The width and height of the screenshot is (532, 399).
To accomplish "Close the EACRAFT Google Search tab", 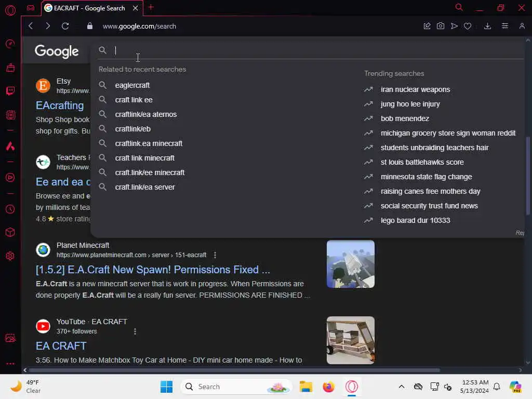I will coord(136,8).
